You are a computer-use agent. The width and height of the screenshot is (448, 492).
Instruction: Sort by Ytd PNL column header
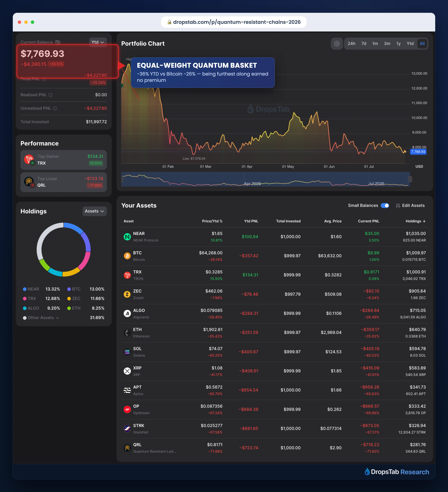251,221
